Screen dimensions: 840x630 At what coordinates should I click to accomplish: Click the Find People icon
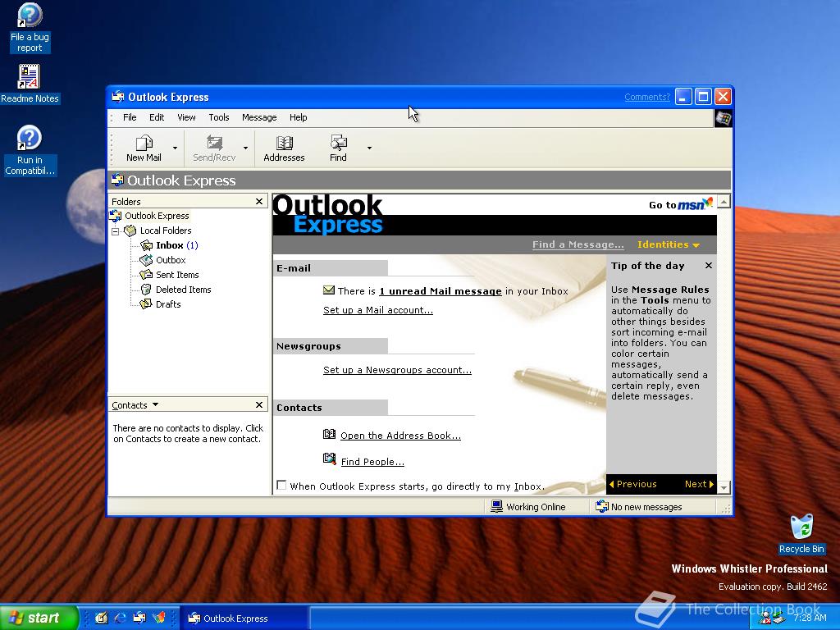(330, 459)
